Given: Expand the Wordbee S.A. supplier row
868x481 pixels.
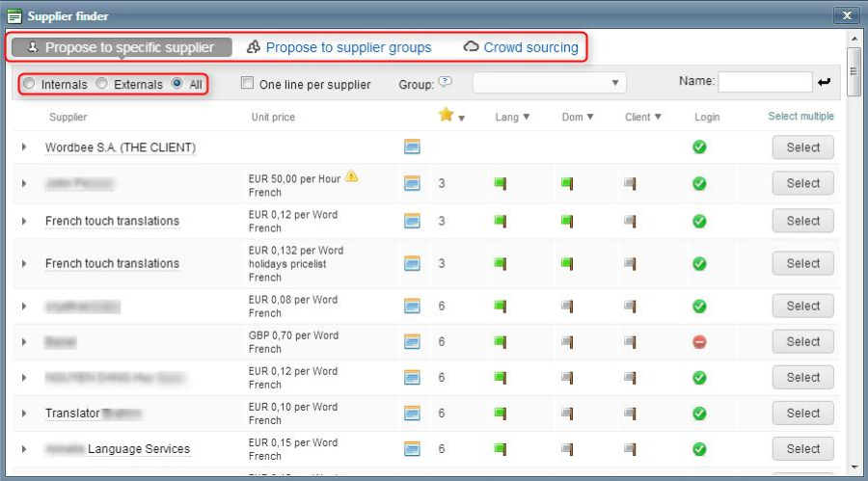Looking at the screenshot, I should 24,147.
